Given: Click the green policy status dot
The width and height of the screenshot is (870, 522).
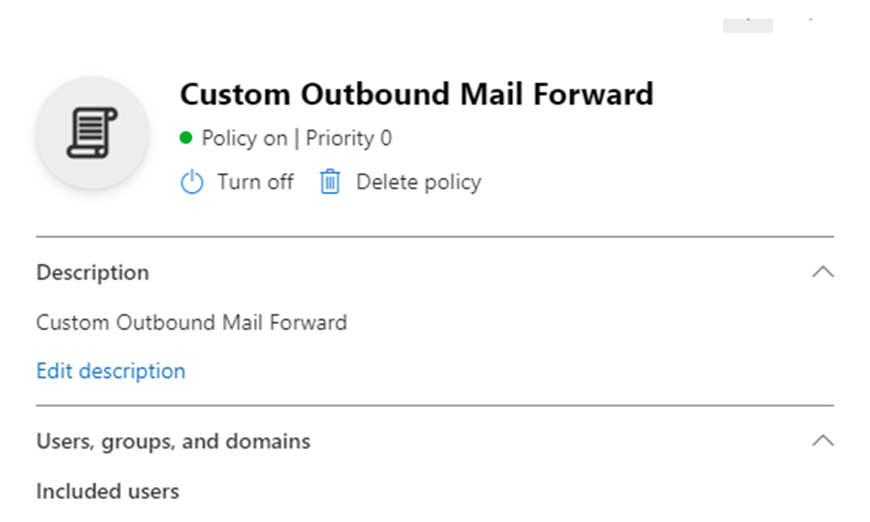Looking at the screenshot, I should point(186,138).
